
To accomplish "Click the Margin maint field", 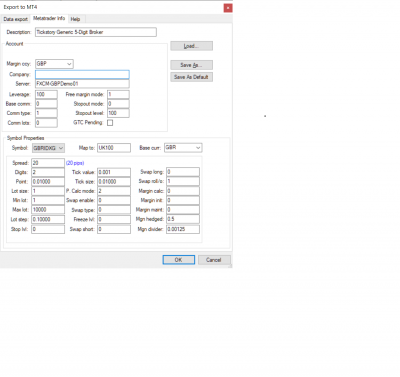I will (183, 210).
